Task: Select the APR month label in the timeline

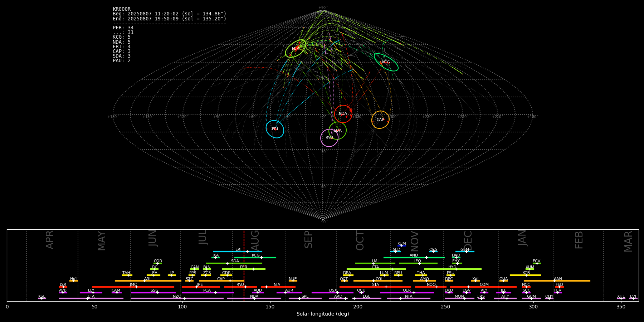Action: point(50,240)
